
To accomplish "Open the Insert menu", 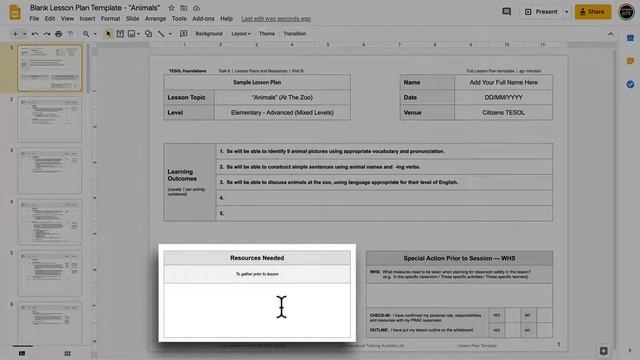I will (87, 19).
